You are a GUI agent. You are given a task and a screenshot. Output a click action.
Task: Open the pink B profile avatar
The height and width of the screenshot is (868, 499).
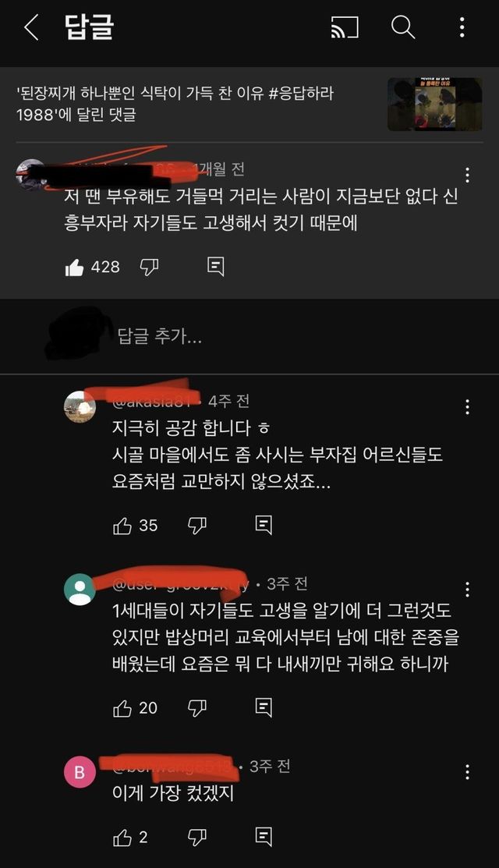point(80,771)
